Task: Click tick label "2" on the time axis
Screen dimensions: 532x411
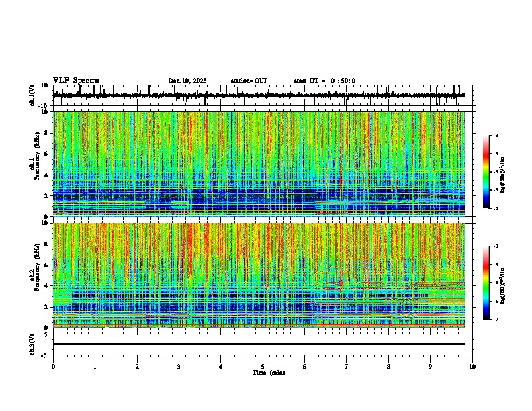Action: (137, 367)
